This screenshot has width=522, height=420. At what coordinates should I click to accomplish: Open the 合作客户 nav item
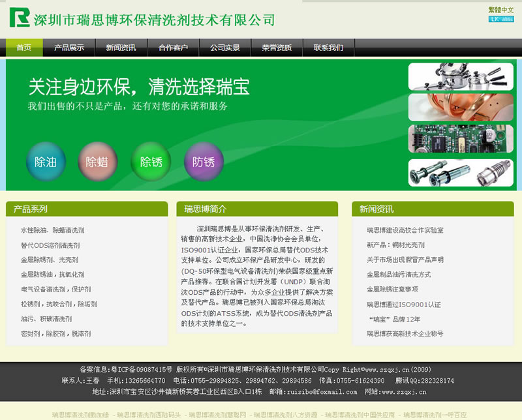coord(173,48)
